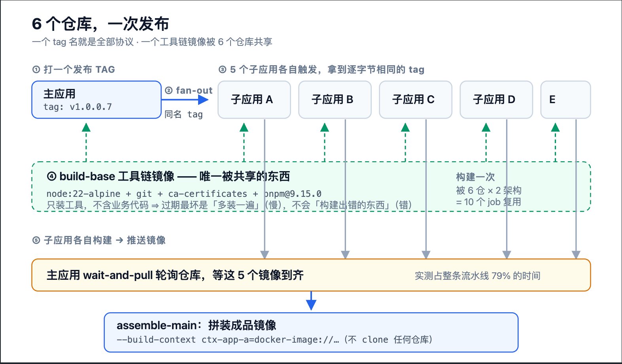The height and width of the screenshot is (364, 622).
Task: Click the 同名 tag label
Action: click(183, 115)
